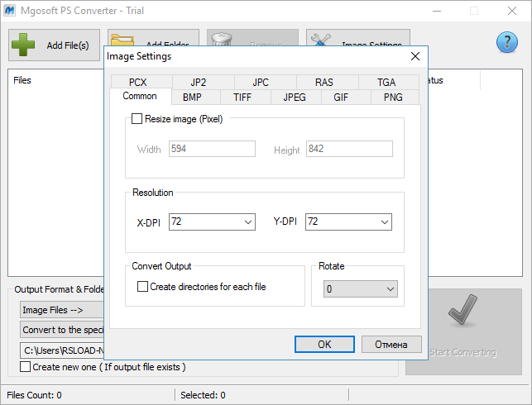The image size is (532, 405).
Task: Click the green plus Add File(s) icon
Action: click(22, 45)
